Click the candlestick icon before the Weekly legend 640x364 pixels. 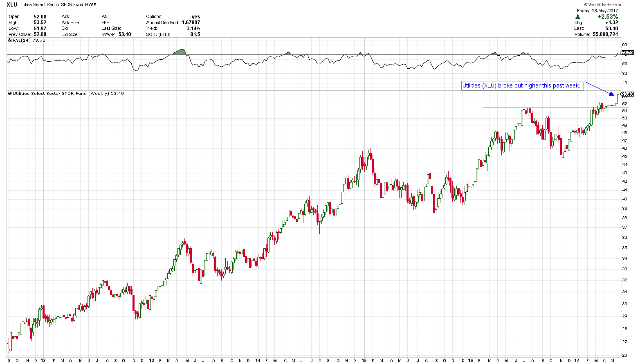click(10, 94)
